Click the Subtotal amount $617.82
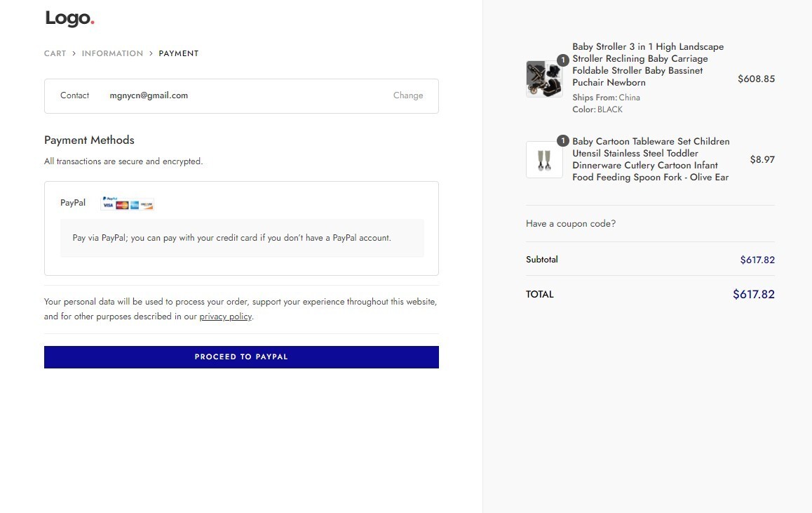The height and width of the screenshot is (513, 812). 757,260
